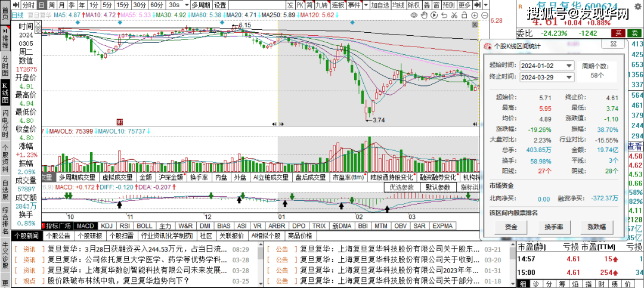Click the eye icon in chart toolbar
The width and height of the screenshot is (644, 288).
(x=414, y=15)
